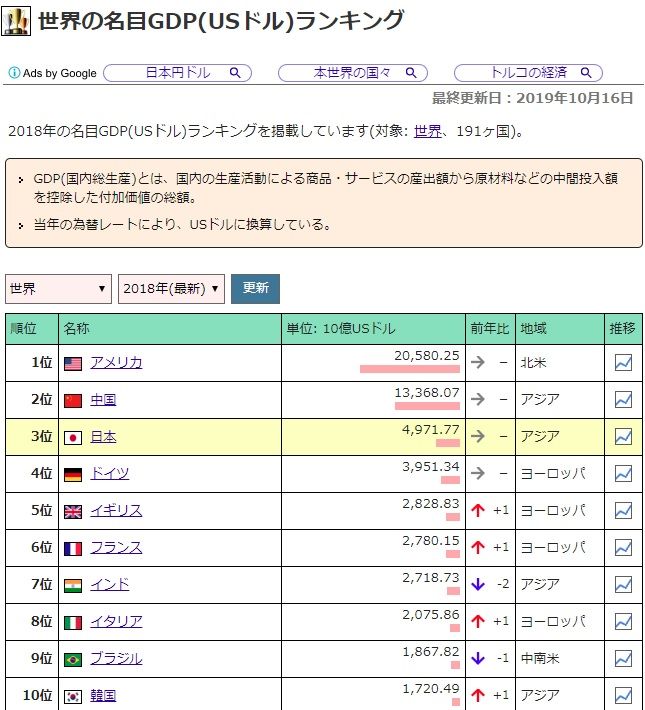Open the ブラジル country link
Image resolution: width=645 pixels, height=710 pixels.
(116, 658)
